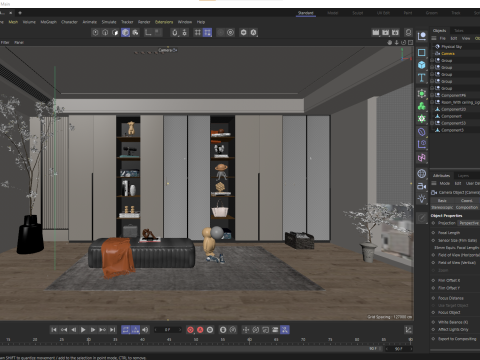The height and width of the screenshot is (360, 480).
Task: Switch to the Layers tab
Action: 463,176
